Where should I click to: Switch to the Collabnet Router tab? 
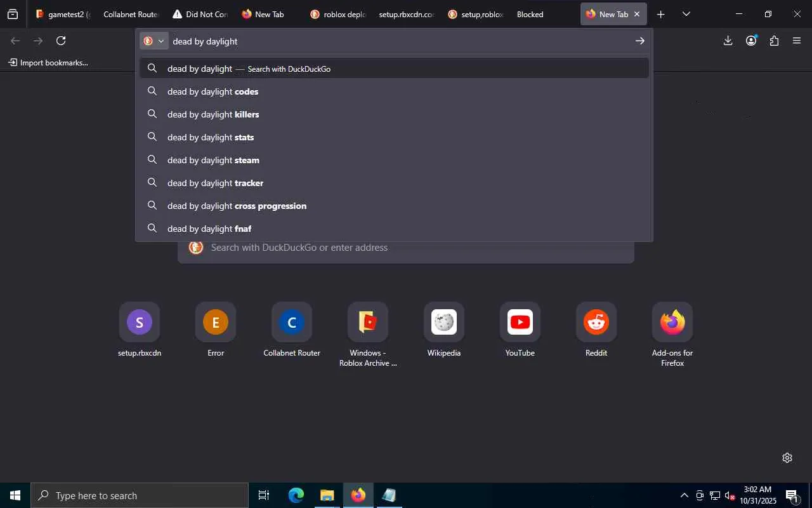[x=130, y=14]
